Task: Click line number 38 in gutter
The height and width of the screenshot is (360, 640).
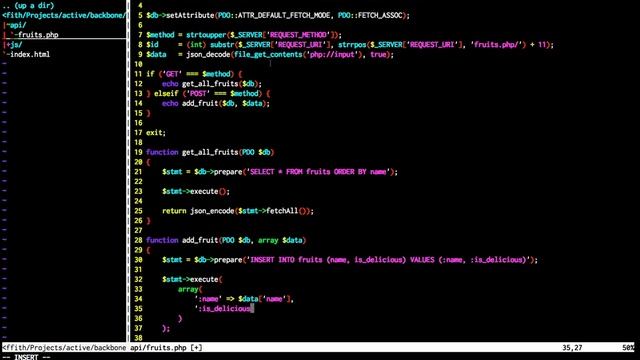Action: coord(138,338)
